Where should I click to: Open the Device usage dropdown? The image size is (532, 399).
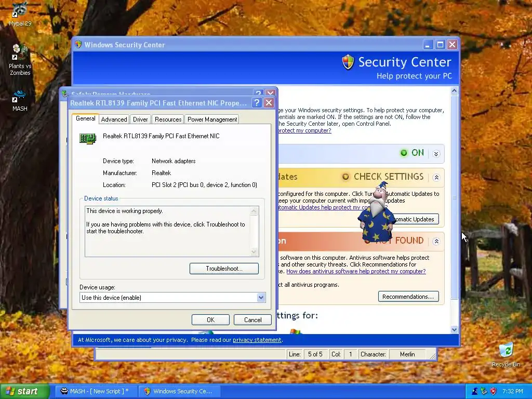click(x=261, y=298)
